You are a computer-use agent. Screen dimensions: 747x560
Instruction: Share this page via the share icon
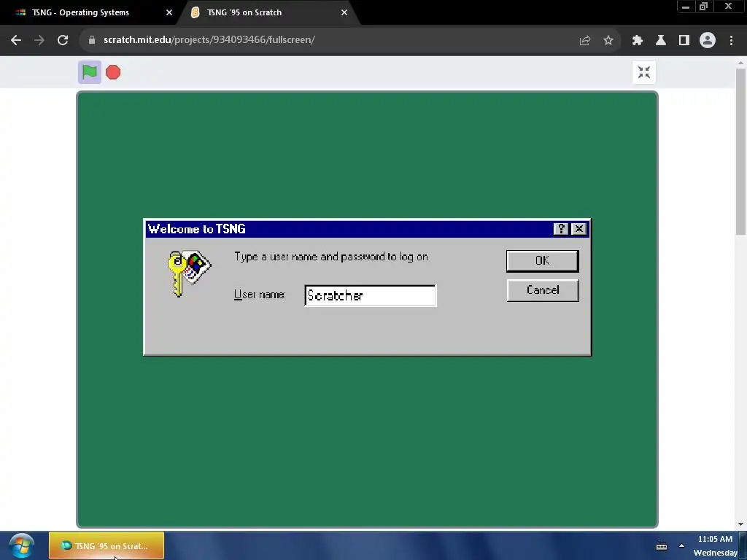585,41
